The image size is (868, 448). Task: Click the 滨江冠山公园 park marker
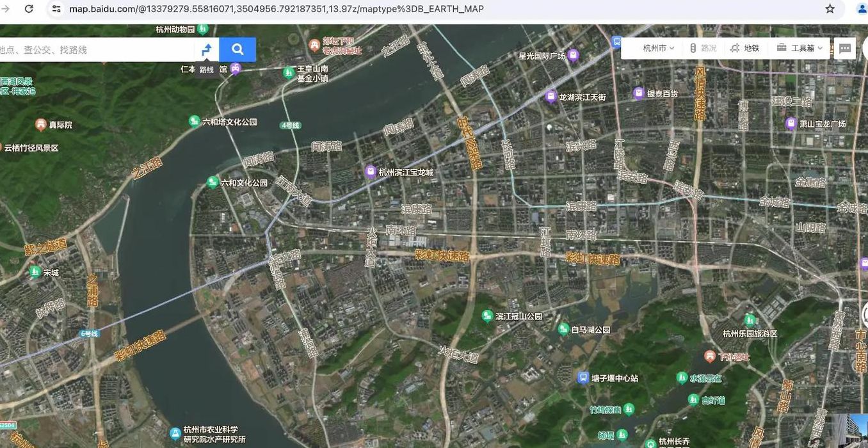[487, 316]
